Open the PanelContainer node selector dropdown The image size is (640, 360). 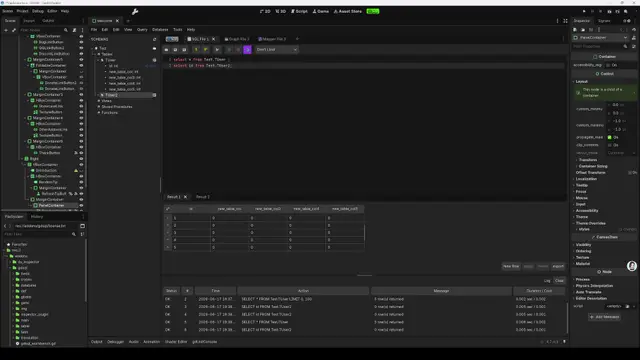[x=600, y=38]
